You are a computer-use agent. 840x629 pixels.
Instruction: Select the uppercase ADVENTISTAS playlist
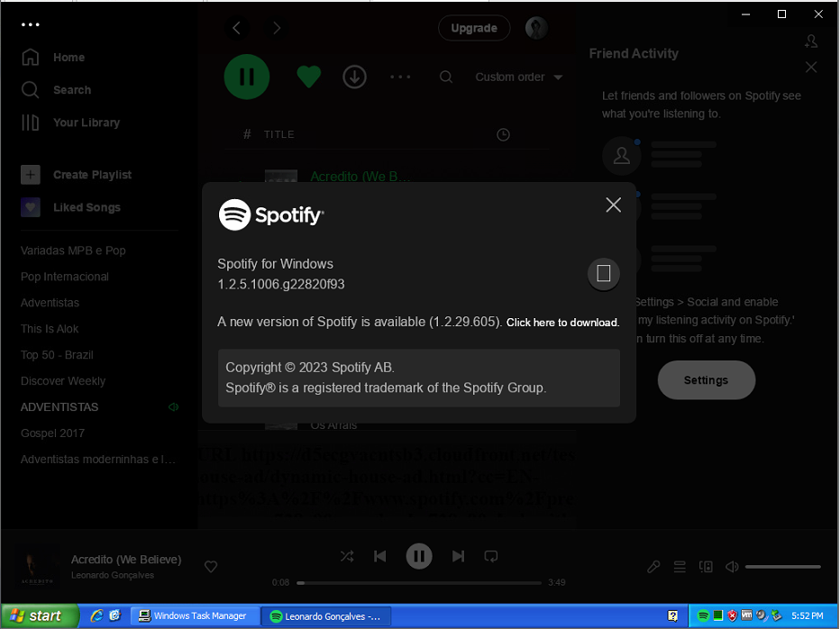pos(59,407)
